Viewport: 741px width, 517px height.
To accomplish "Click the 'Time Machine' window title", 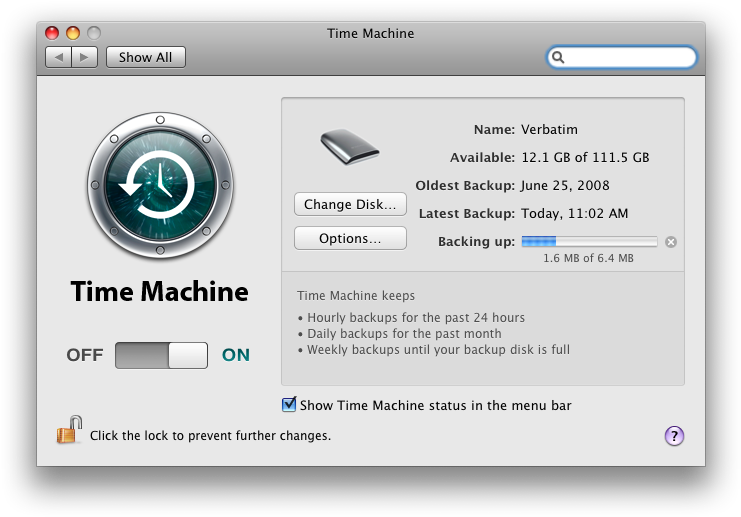I will tap(370, 34).
